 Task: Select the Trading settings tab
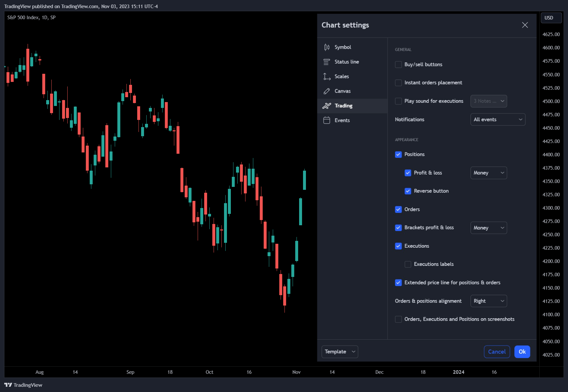[x=352, y=106]
